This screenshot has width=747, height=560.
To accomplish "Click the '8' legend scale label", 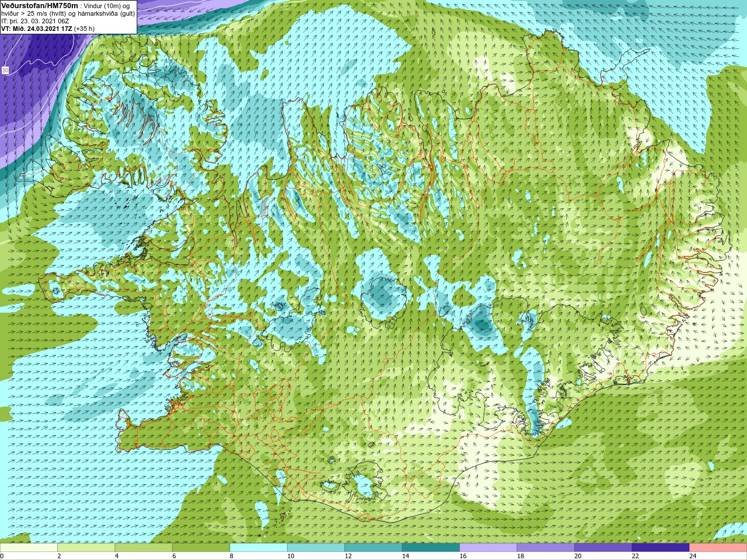I will (x=232, y=556).
